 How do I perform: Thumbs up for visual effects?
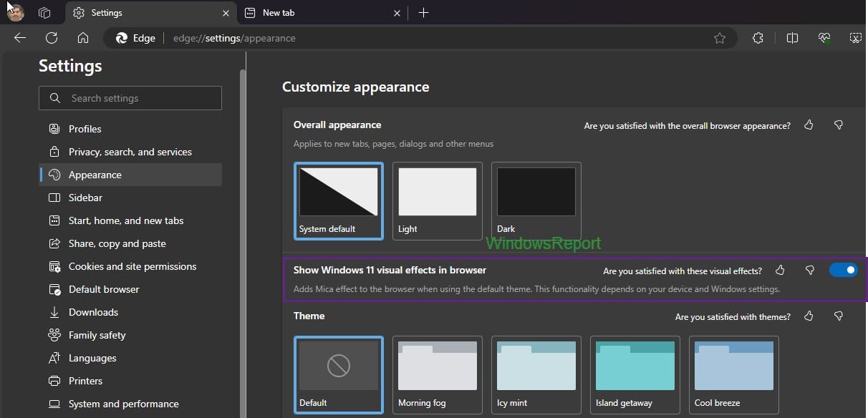coord(780,271)
